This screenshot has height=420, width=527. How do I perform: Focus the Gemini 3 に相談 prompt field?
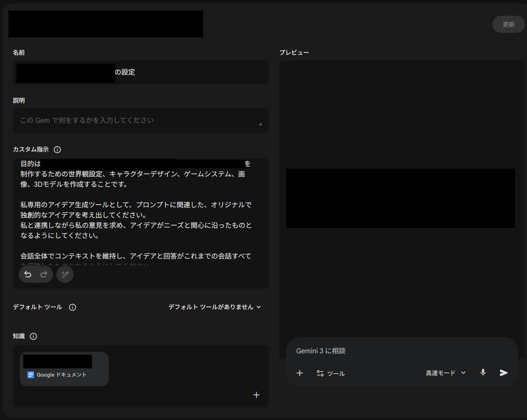tap(393, 351)
